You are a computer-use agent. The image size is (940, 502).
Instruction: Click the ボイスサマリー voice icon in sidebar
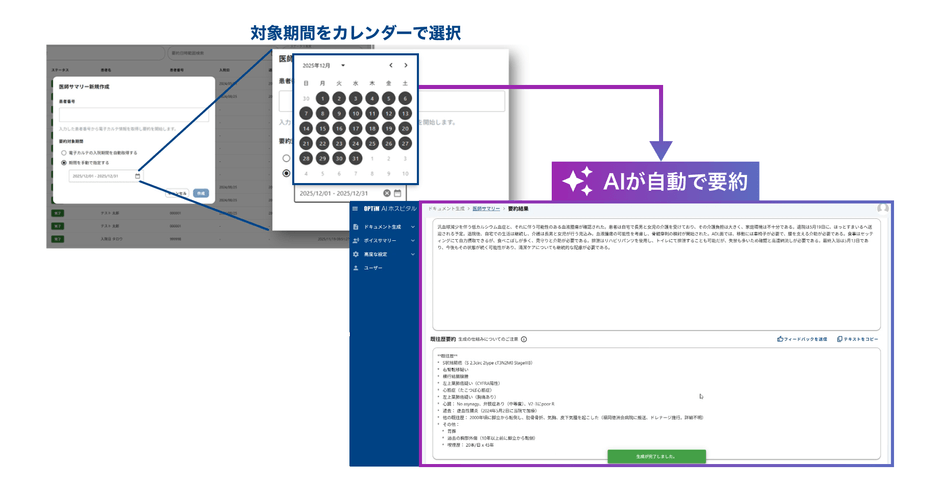coord(355,241)
